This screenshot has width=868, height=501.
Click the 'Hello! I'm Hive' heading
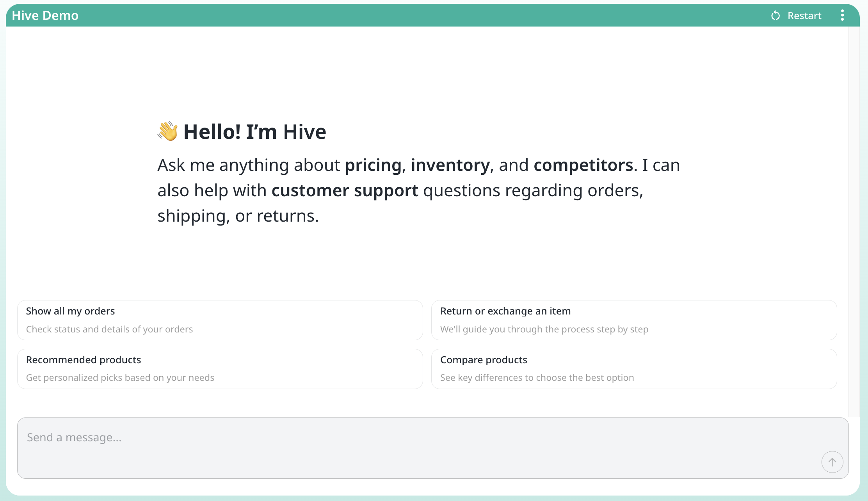pos(254,132)
